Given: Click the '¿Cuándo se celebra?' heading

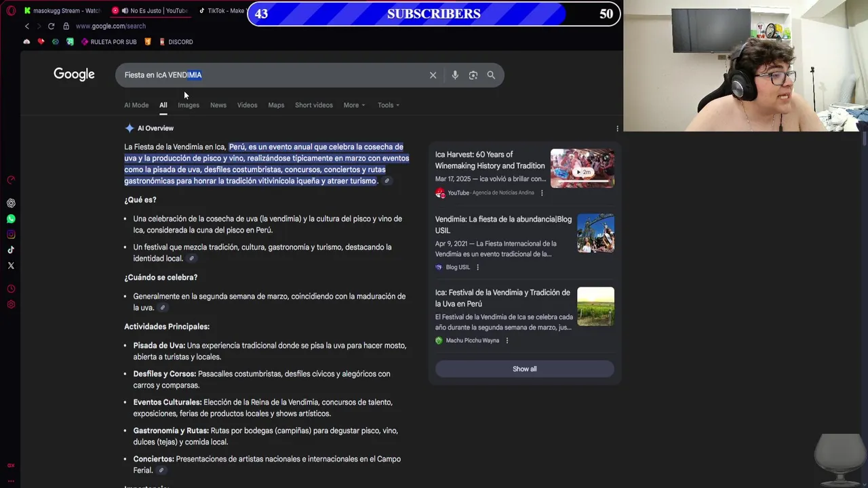Looking at the screenshot, I should coord(161,277).
